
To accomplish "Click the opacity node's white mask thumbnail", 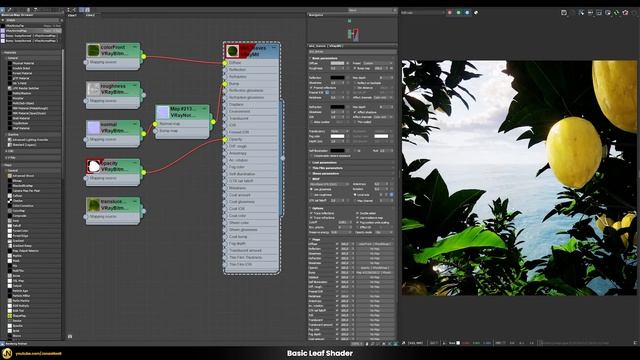I will coord(93,166).
